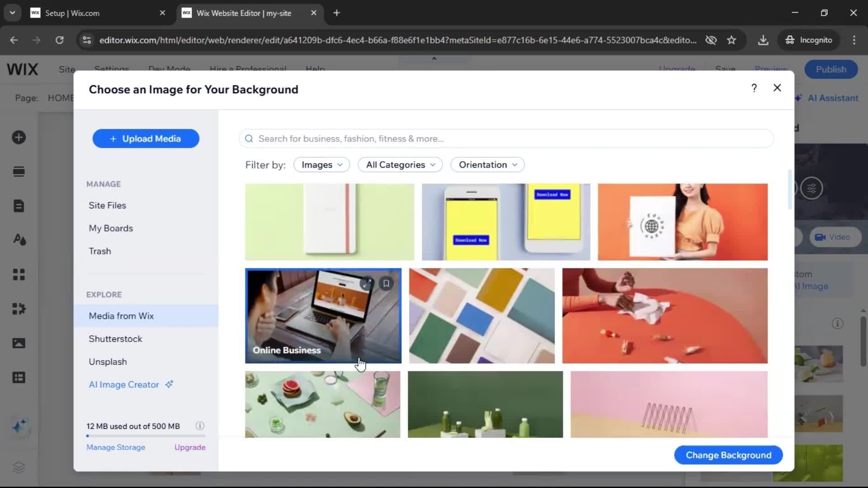This screenshot has width=868, height=488.
Task: Open the Images filter dropdown
Action: point(321,165)
